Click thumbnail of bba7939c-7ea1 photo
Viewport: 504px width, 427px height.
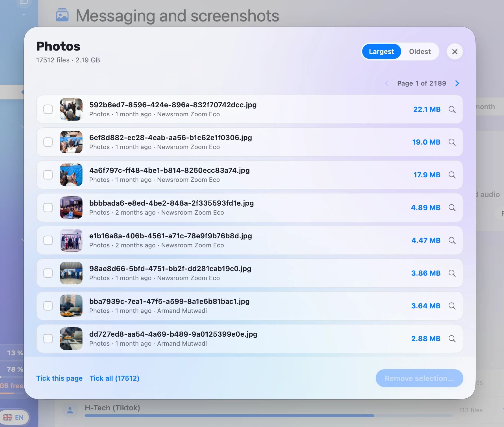71,306
